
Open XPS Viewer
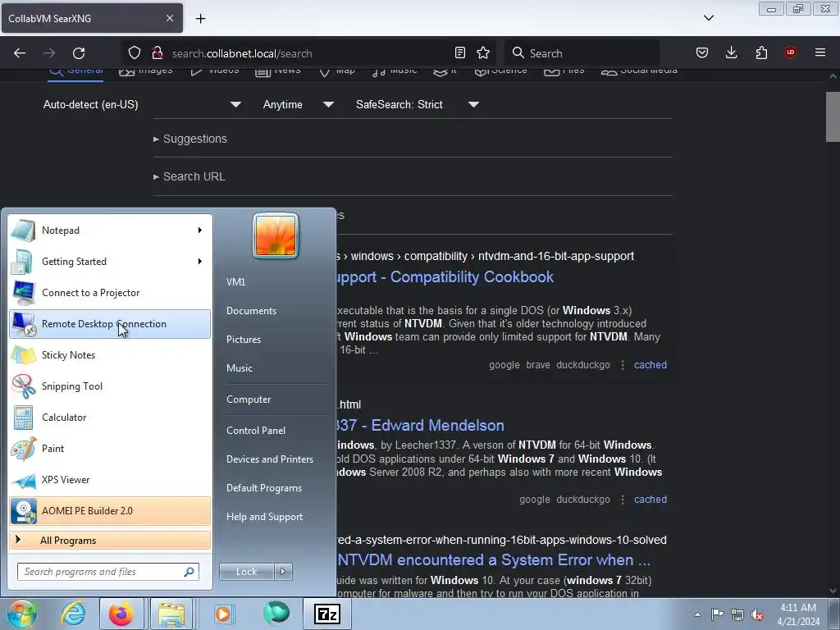[x=110, y=479]
